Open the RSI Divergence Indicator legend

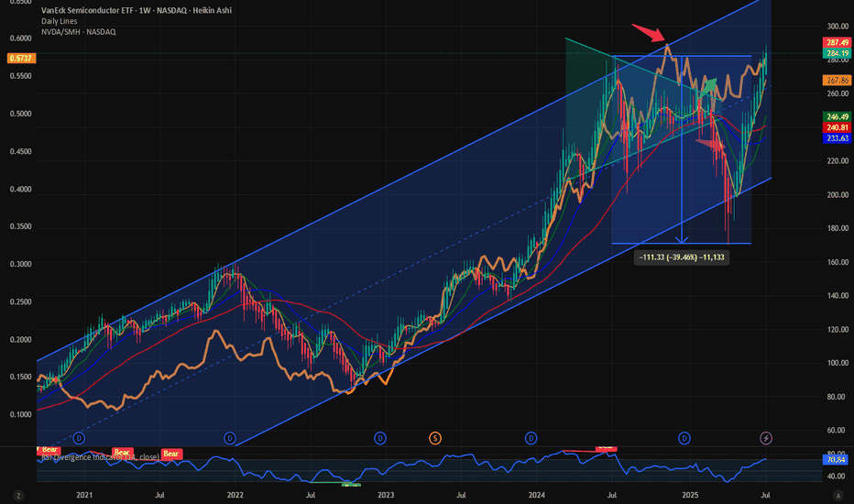(x=100, y=457)
